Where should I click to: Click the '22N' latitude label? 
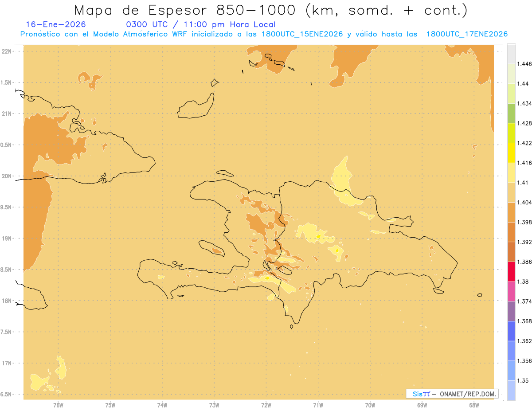7,51
